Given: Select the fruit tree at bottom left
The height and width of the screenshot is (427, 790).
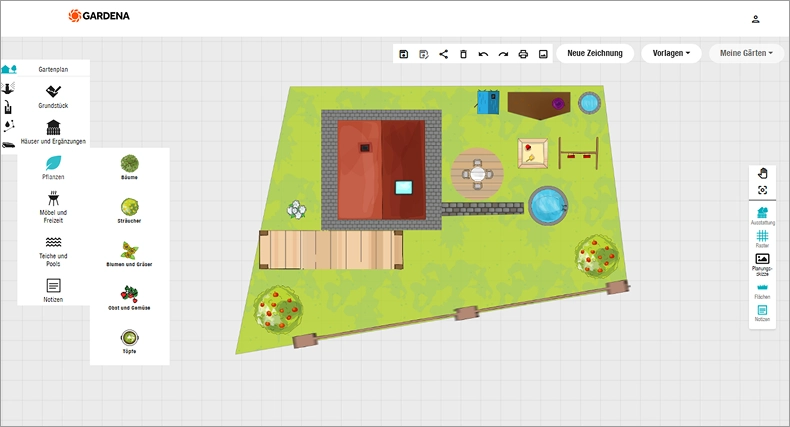Looking at the screenshot, I should (279, 310).
